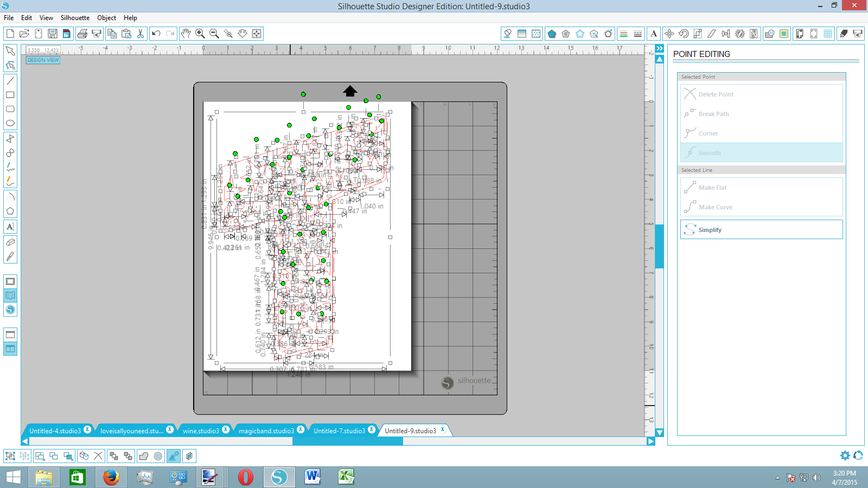Image resolution: width=868 pixels, height=488 pixels.
Task: Pick the Knife tool
Action: tap(10, 256)
